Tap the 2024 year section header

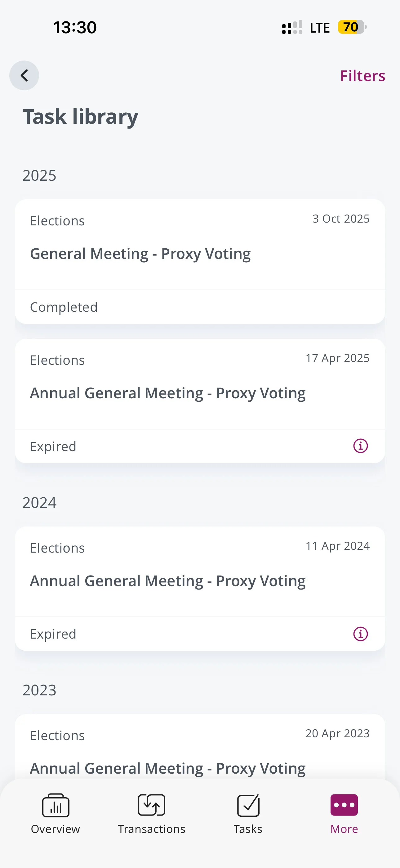point(39,503)
